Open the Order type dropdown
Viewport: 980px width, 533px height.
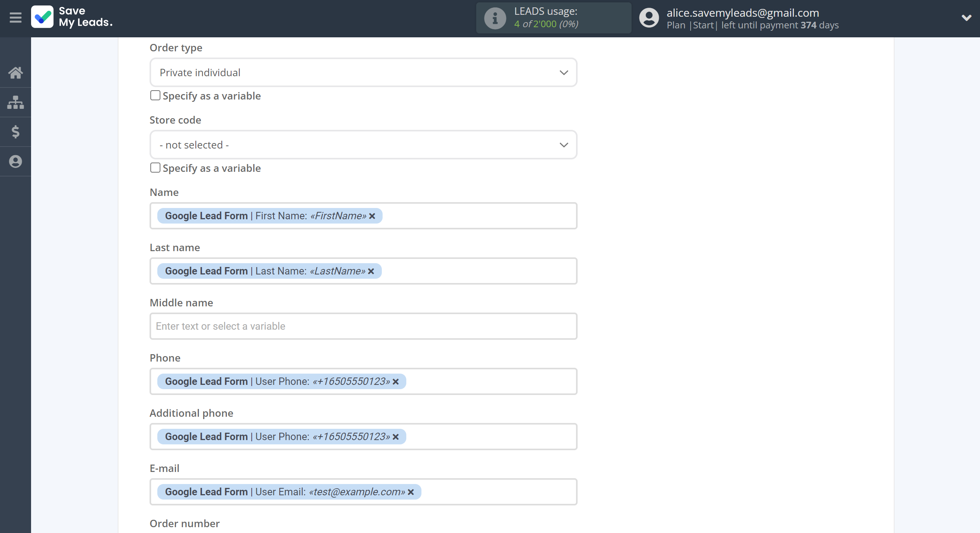363,73
